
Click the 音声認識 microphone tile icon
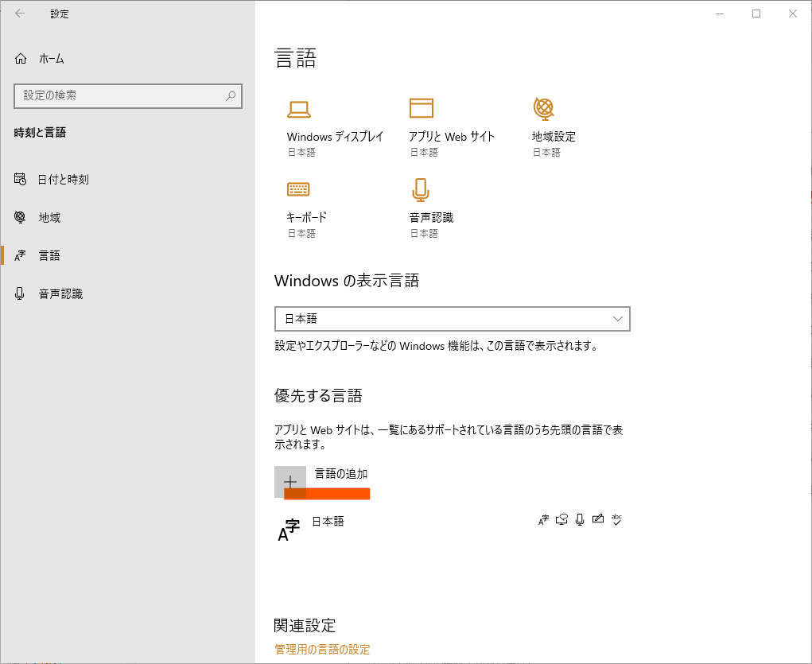pyautogui.click(x=421, y=189)
